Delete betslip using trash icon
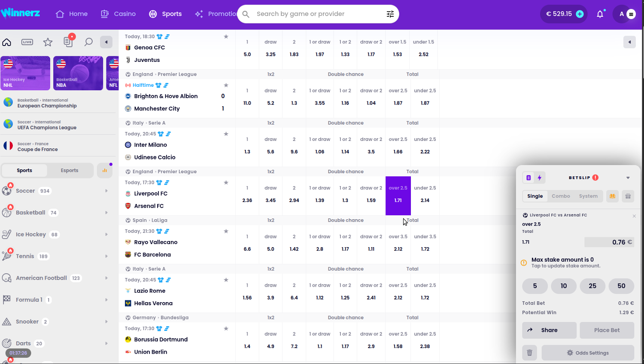The width and height of the screenshot is (644, 364). [529, 353]
